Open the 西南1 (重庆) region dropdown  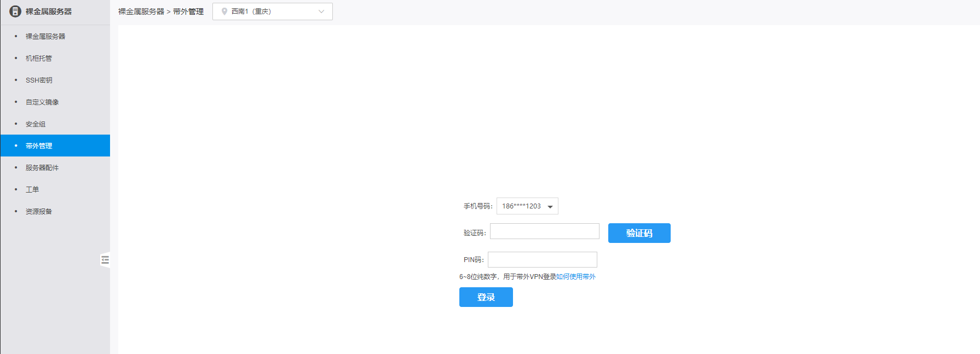[x=272, y=11]
